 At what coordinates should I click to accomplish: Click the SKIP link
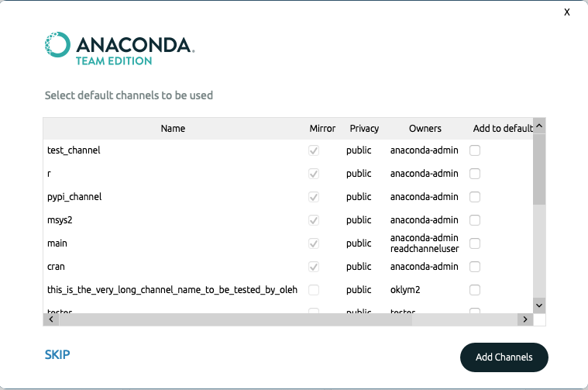coord(57,354)
